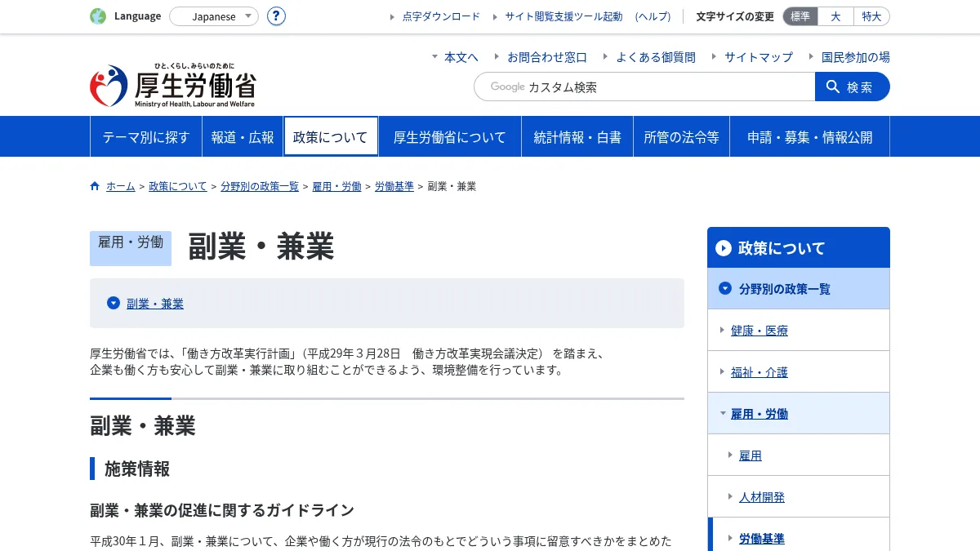
Task: Open 国民参加の場 link
Action: click(856, 57)
